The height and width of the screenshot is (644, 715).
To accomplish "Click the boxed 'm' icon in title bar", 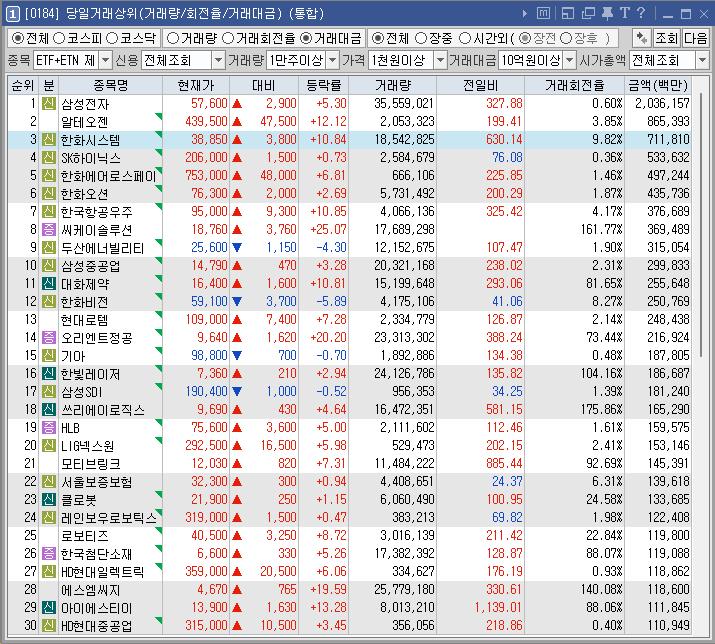I will (x=543, y=13).
